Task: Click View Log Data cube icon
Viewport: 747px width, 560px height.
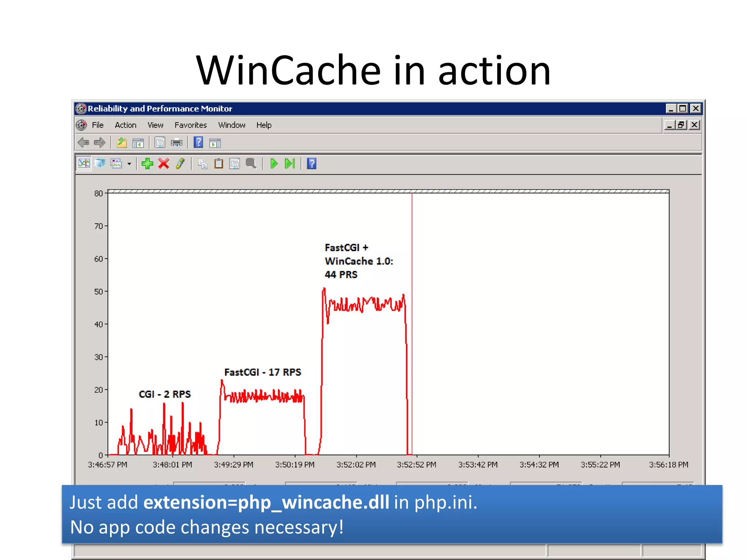Action: click(x=100, y=163)
